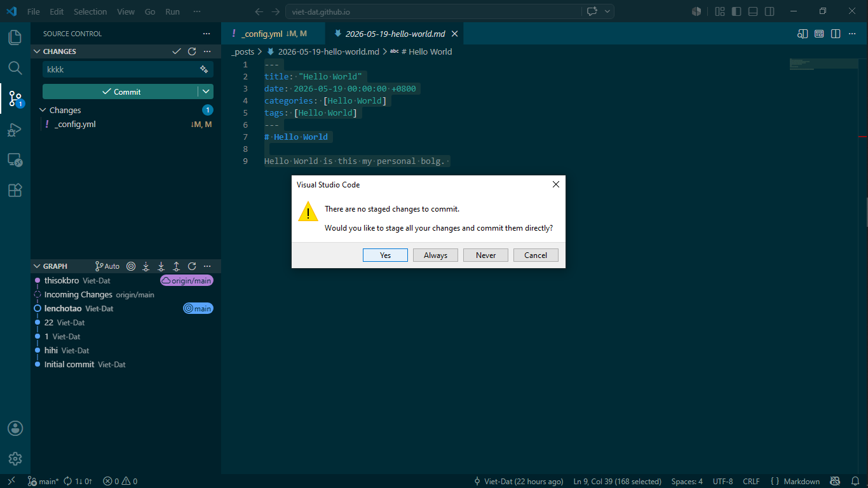The image size is (868, 488).
Task: Split the editor right
Action: [836, 34]
